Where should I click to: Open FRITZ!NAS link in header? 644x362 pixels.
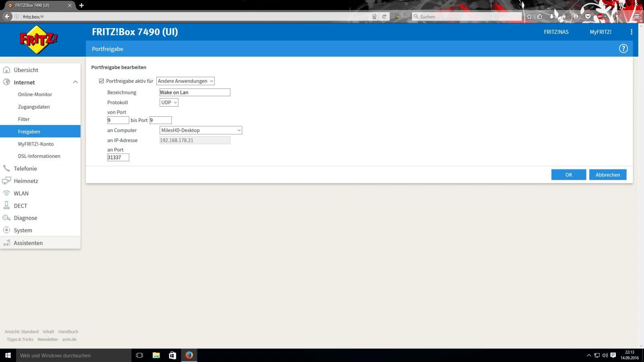click(556, 32)
